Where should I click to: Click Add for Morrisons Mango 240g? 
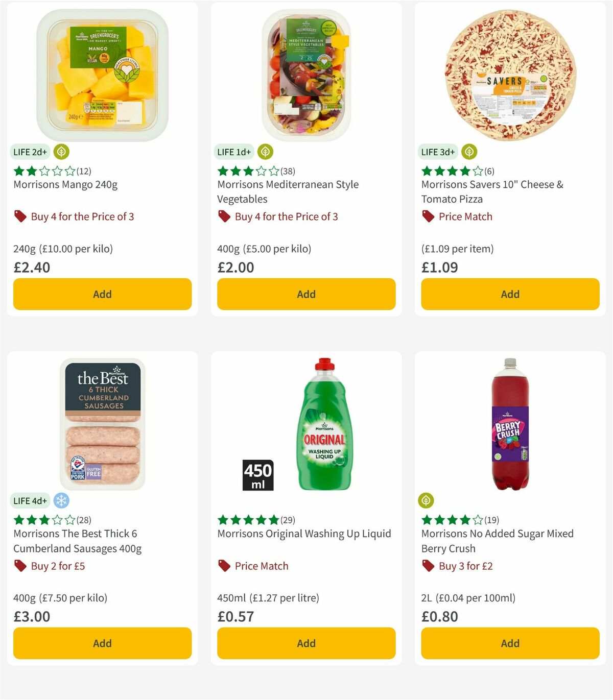tap(102, 294)
